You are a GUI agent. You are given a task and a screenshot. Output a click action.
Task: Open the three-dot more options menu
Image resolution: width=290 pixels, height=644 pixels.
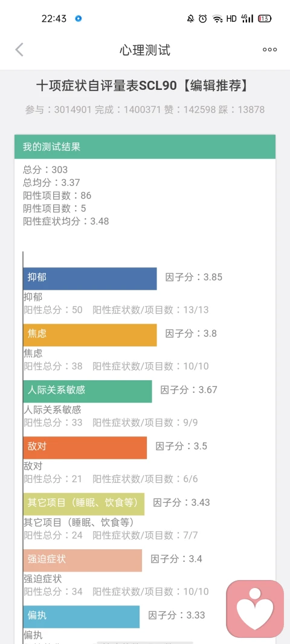[x=270, y=49]
